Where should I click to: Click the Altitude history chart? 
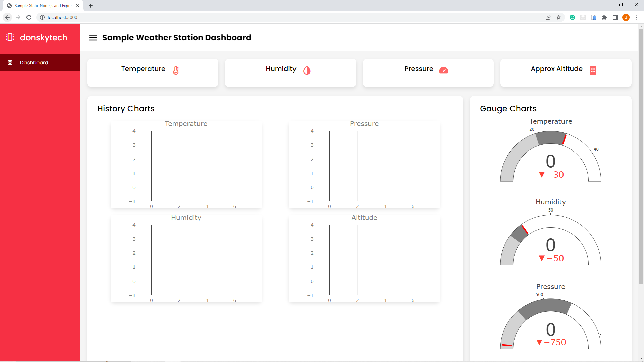[x=364, y=258]
